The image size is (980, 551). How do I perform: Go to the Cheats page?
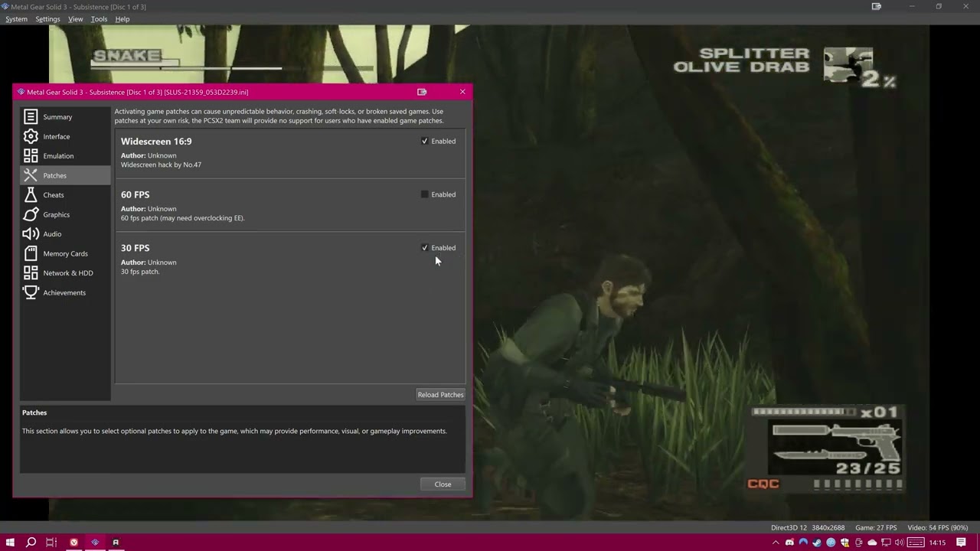[65, 195]
